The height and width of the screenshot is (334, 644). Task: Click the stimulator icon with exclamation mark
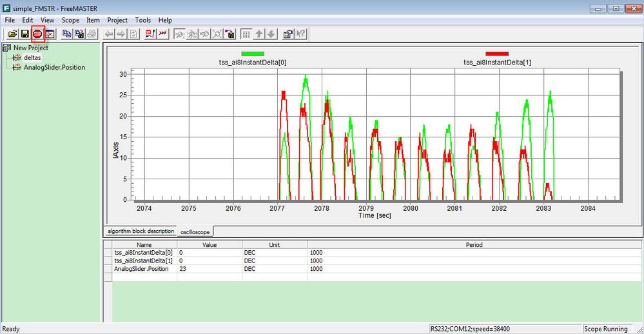(x=150, y=34)
